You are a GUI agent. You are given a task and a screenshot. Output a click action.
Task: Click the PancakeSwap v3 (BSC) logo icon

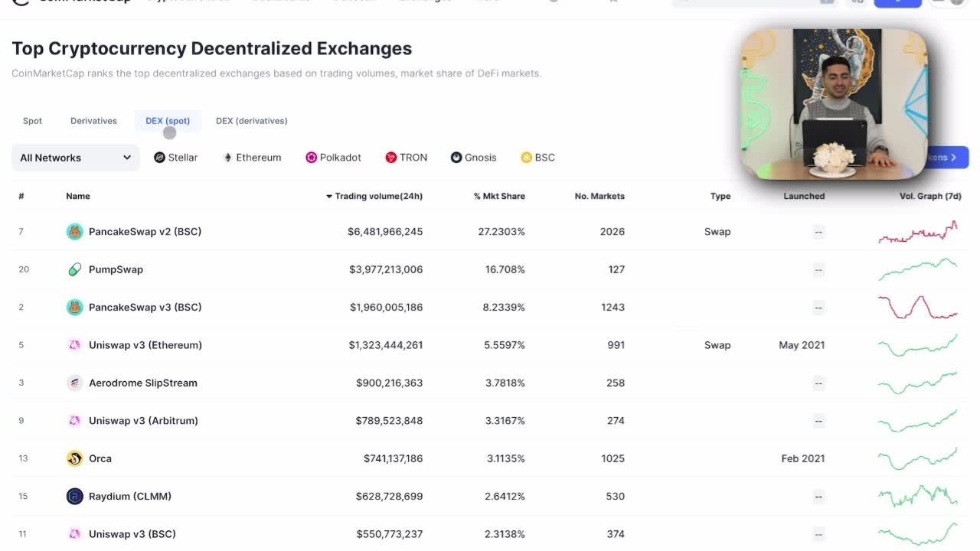click(74, 307)
